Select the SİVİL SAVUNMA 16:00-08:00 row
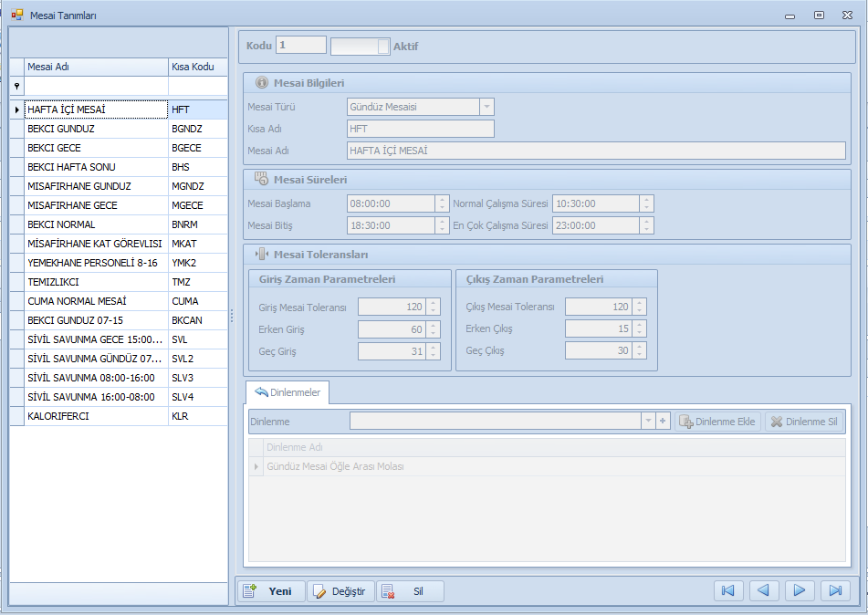The height and width of the screenshot is (615, 868). pyautogui.click(x=119, y=397)
